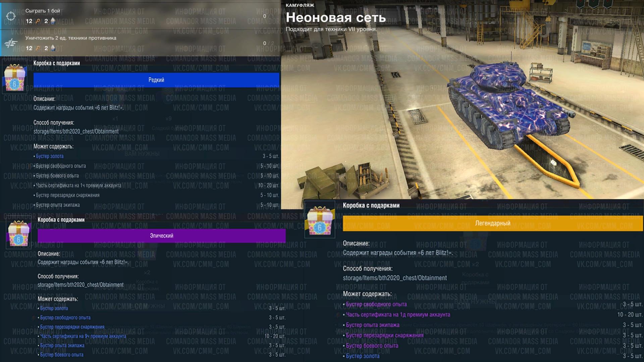Click the key reward icon on 'Сыграть 1 бой'
The image size is (644, 362).
tap(38, 21)
